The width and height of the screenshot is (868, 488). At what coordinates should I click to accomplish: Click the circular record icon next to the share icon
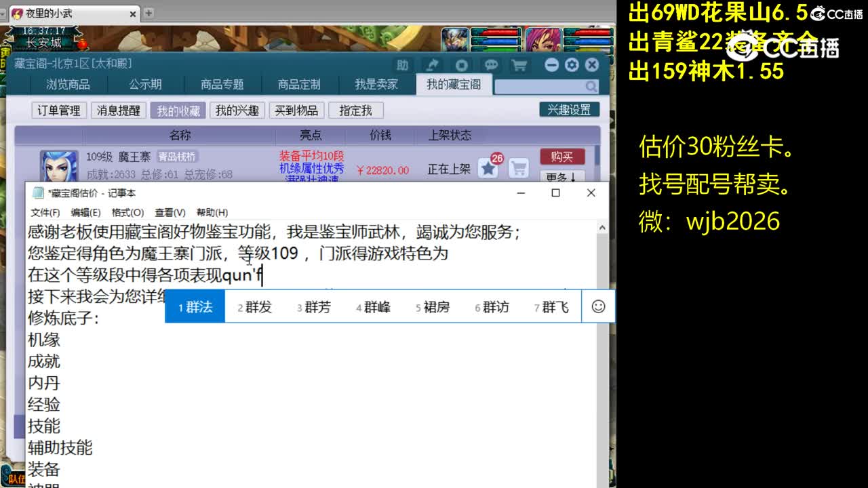462,65
